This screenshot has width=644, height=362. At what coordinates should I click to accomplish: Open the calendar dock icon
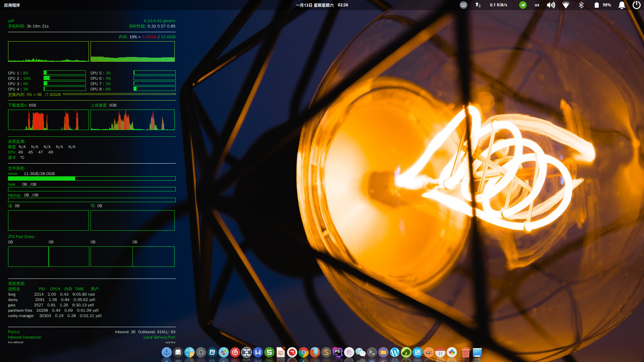(440, 352)
